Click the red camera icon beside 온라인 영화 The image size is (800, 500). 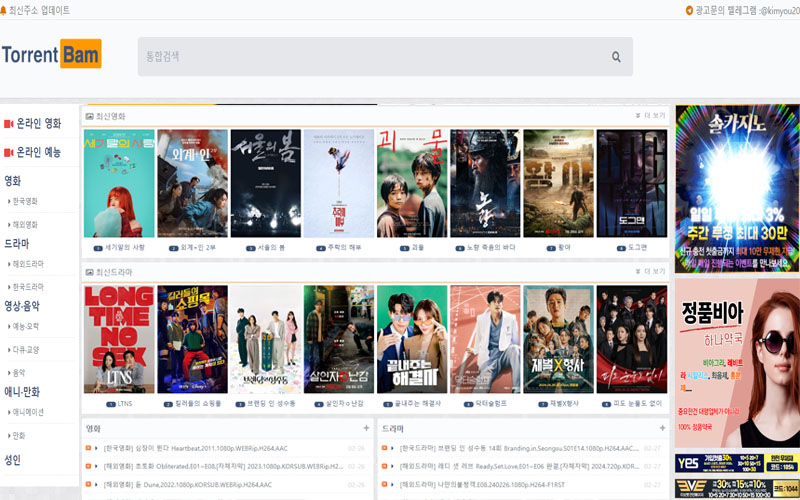8,124
